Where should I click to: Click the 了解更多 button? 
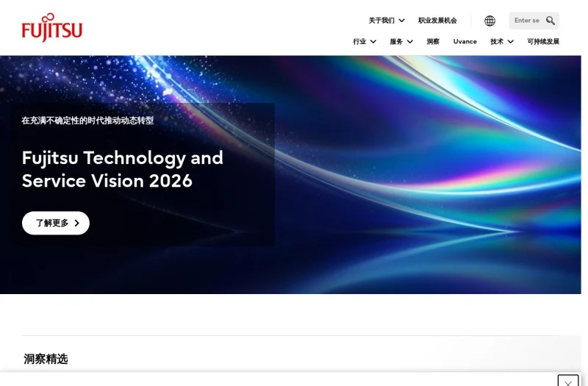pos(56,224)
